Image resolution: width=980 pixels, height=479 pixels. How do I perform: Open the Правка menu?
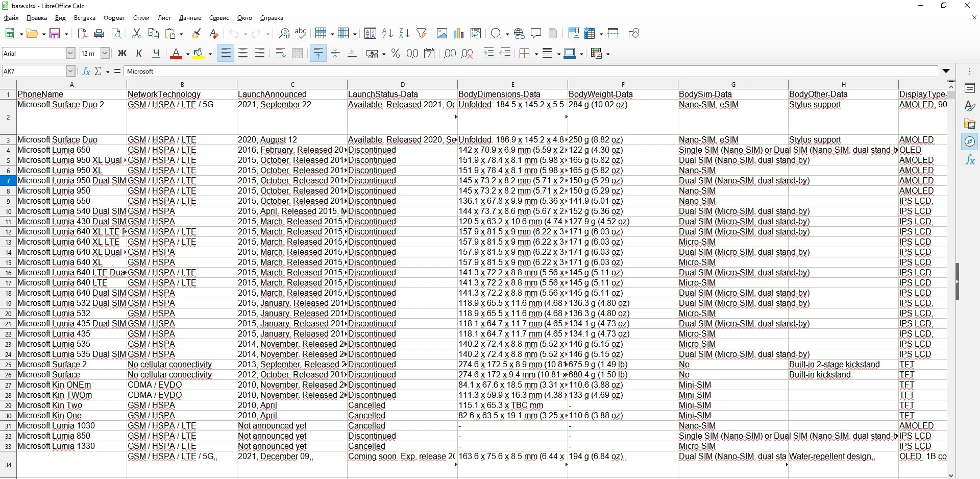coord(37,18)
